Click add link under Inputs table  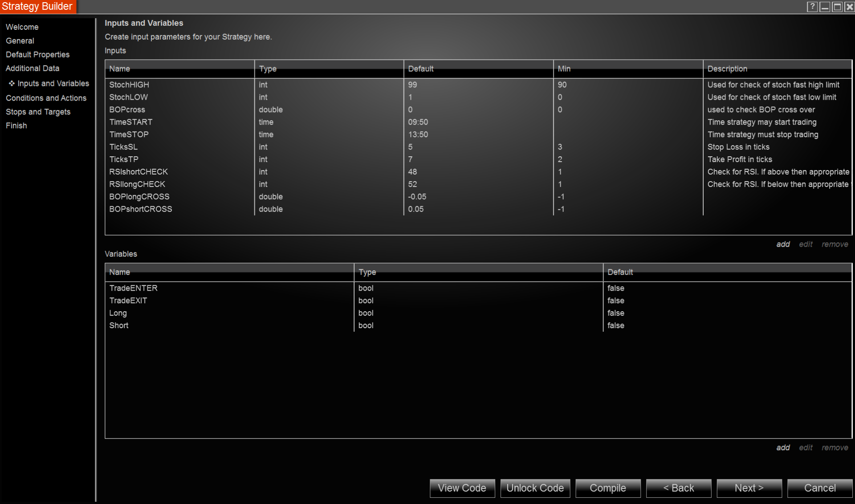point(783,244)
